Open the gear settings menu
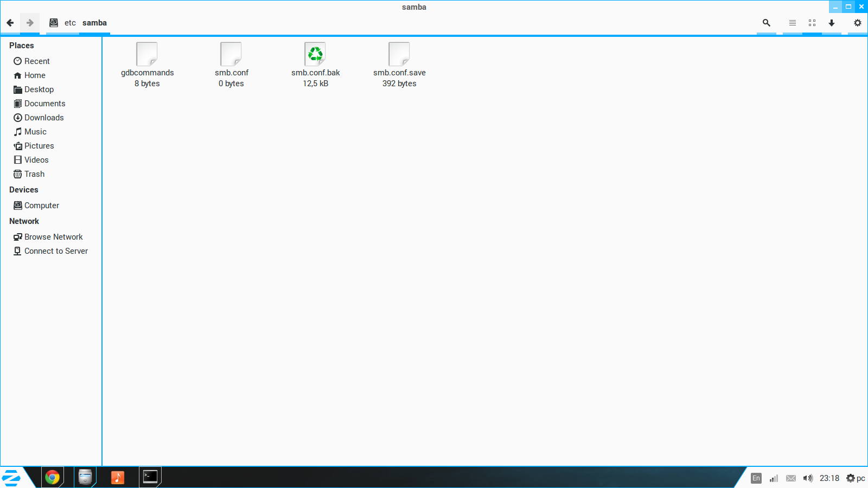 (x=858, y=23)
